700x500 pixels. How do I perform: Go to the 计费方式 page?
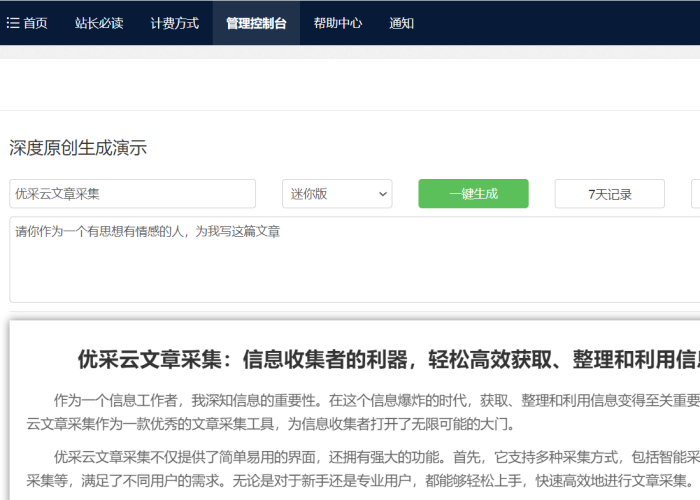(175, 23)
